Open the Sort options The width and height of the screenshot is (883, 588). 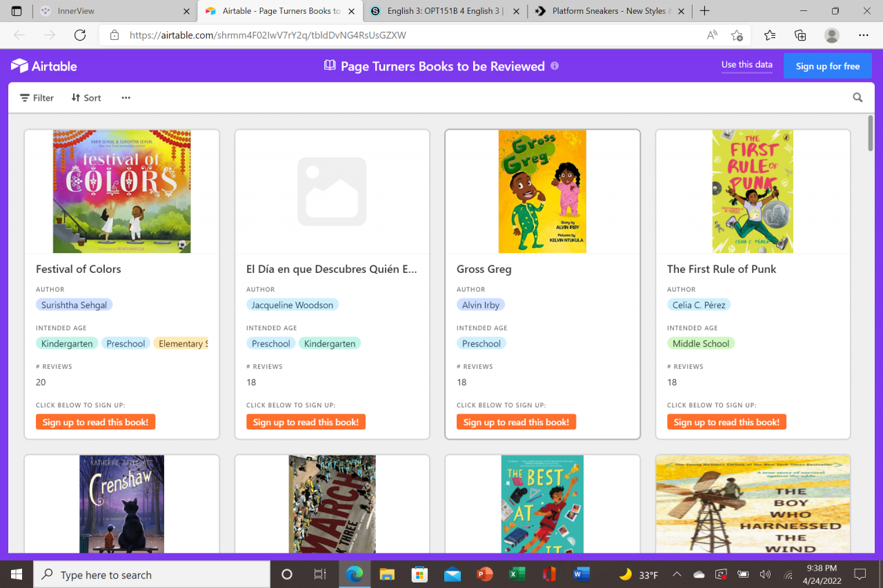(x=86, y=98)
